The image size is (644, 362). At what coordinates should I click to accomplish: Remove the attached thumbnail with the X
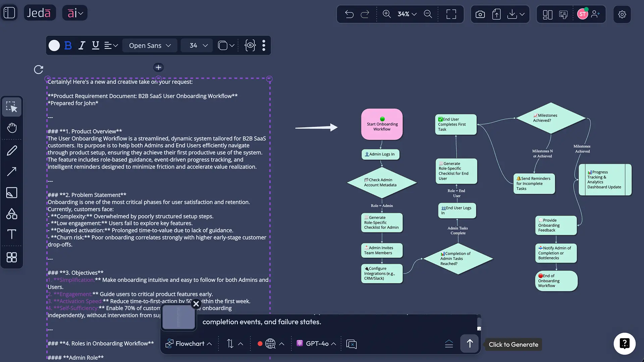coord(196,304)
